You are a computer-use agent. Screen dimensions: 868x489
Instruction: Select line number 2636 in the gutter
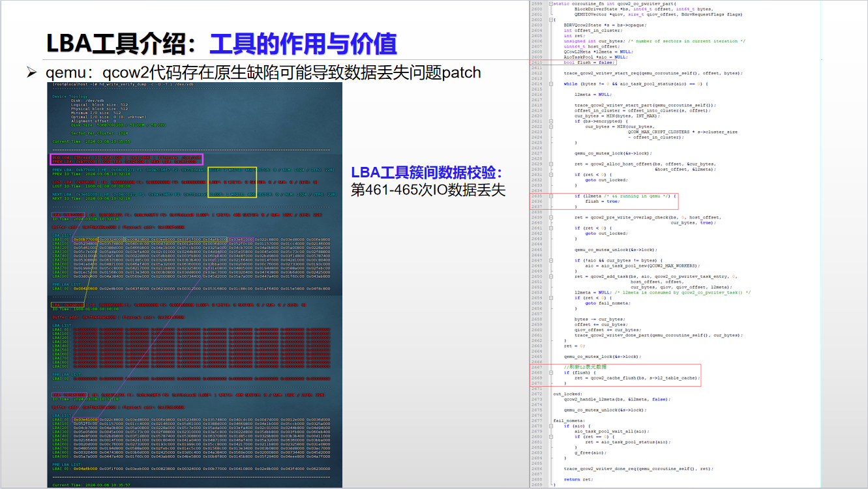coord(537,201)
